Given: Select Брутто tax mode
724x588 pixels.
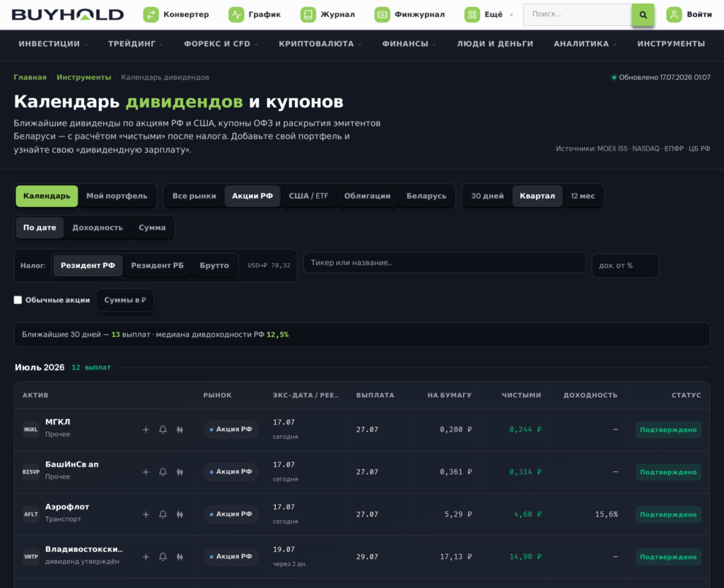Looking at the screenshot, I should pos(214,266).
